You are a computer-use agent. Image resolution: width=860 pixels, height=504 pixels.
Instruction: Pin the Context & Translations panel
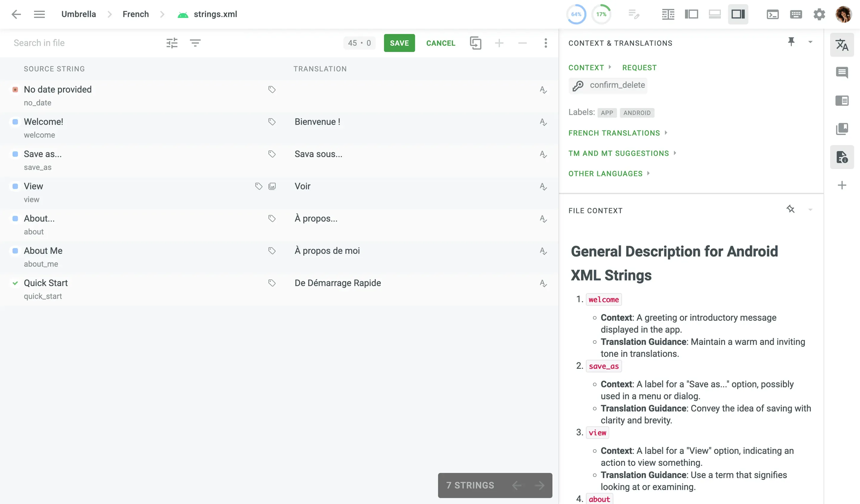coord(792,42)
